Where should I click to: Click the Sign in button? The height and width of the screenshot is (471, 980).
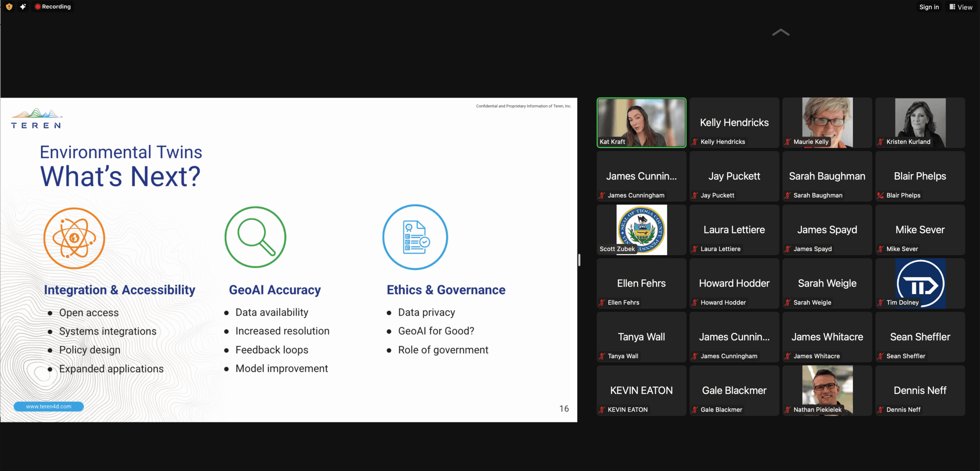929,7
